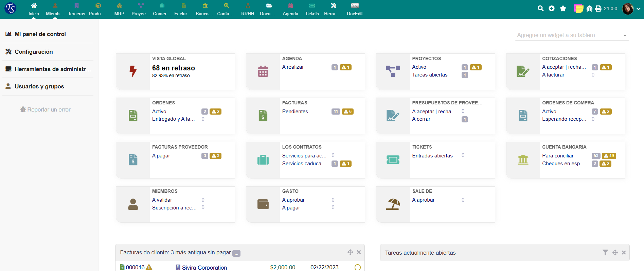This screenshot has width=644, height=271.
Task: Click the Para conciliar warning badge 49
Action: [609, 156]
